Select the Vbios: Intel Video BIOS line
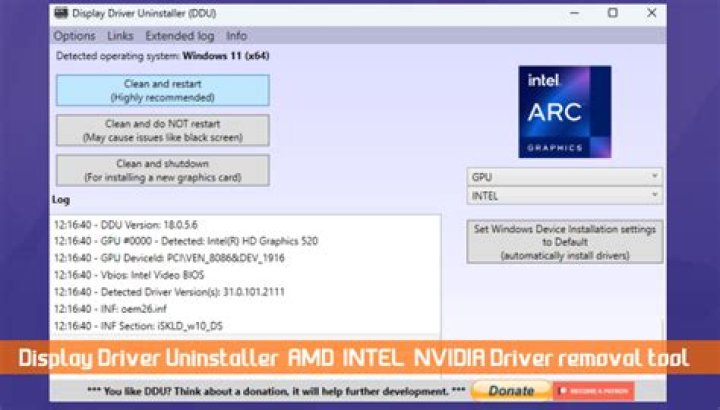Screen dimensions: 720x410 pyautogui.click(x=129, y=275)
